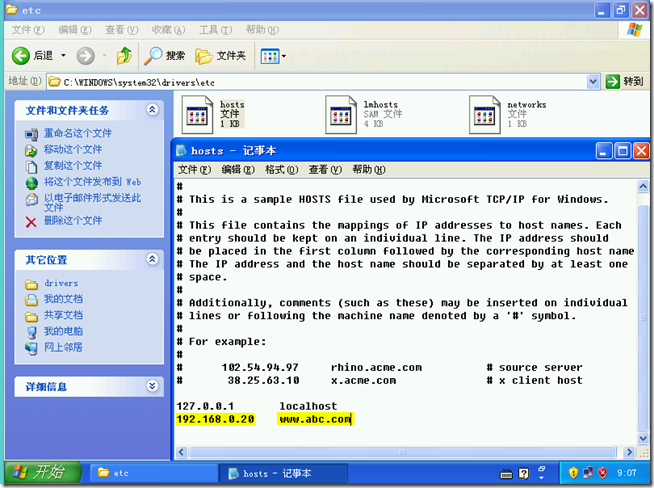654x488 pixels.
Task: Open the Back button history dropdown arrow
Action: (63, 55)
